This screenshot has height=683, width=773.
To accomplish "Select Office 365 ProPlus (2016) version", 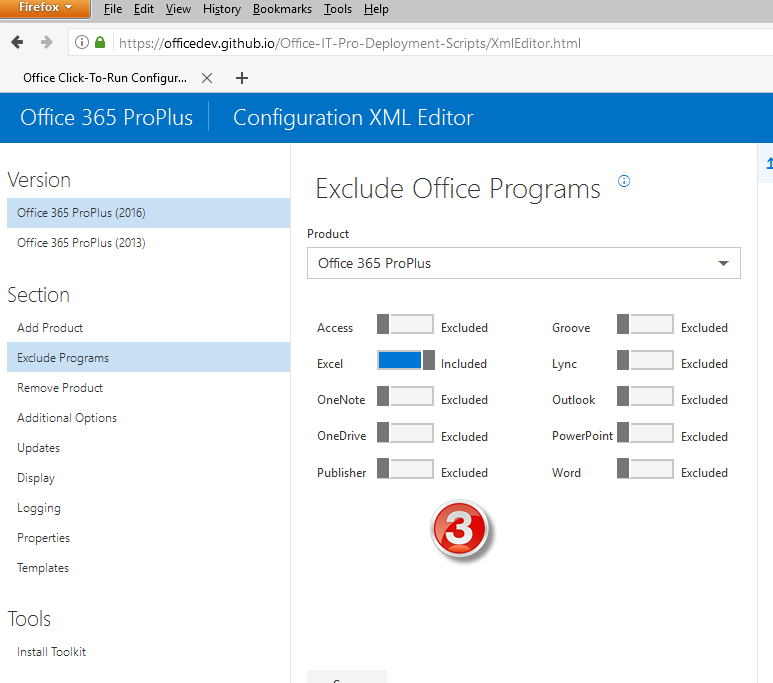I will pos(148,213).
